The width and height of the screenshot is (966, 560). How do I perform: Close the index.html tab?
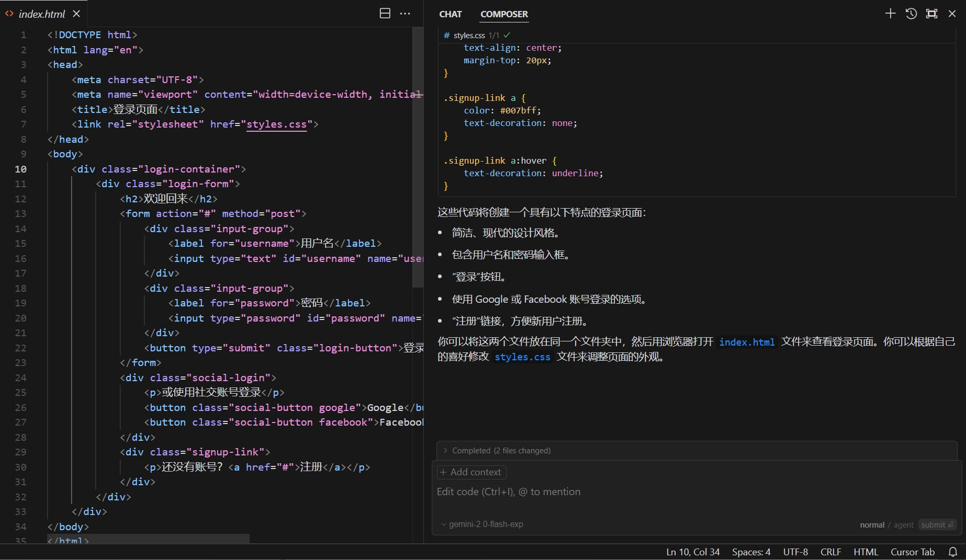pyautogui.click(x=76, y=14)
